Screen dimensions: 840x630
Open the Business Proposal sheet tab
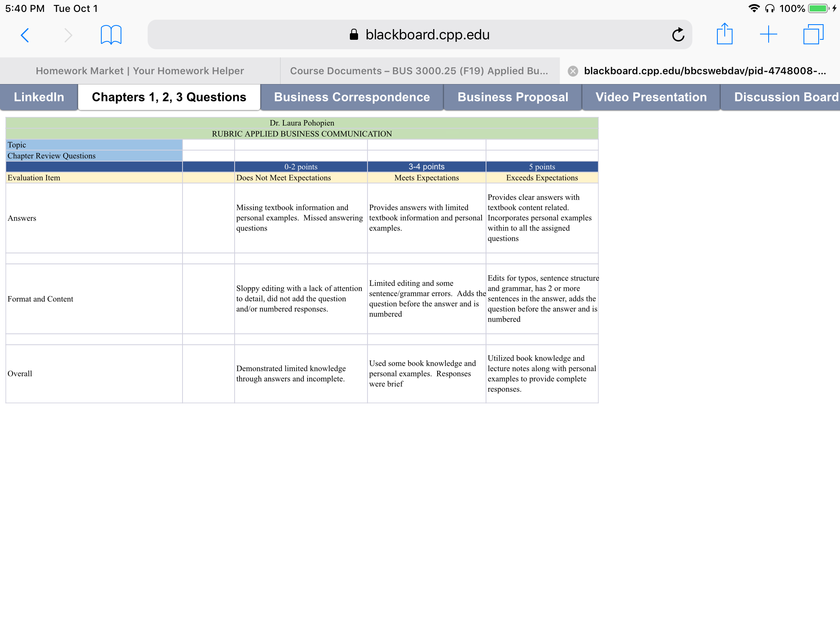click(513, 97)
